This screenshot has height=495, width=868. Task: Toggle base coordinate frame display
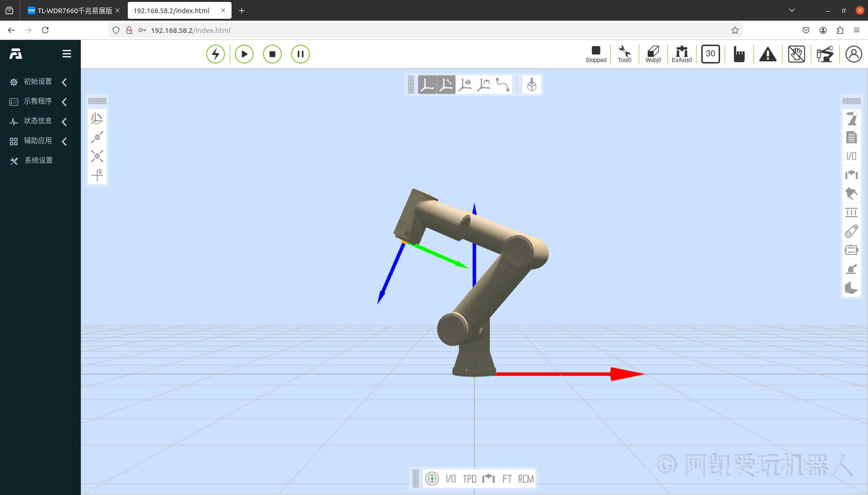point(427,85)
